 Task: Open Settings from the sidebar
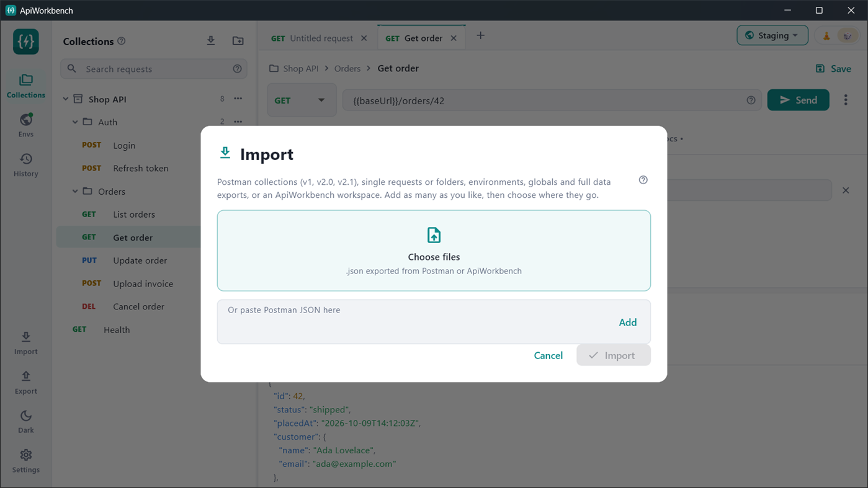point(25,461)
